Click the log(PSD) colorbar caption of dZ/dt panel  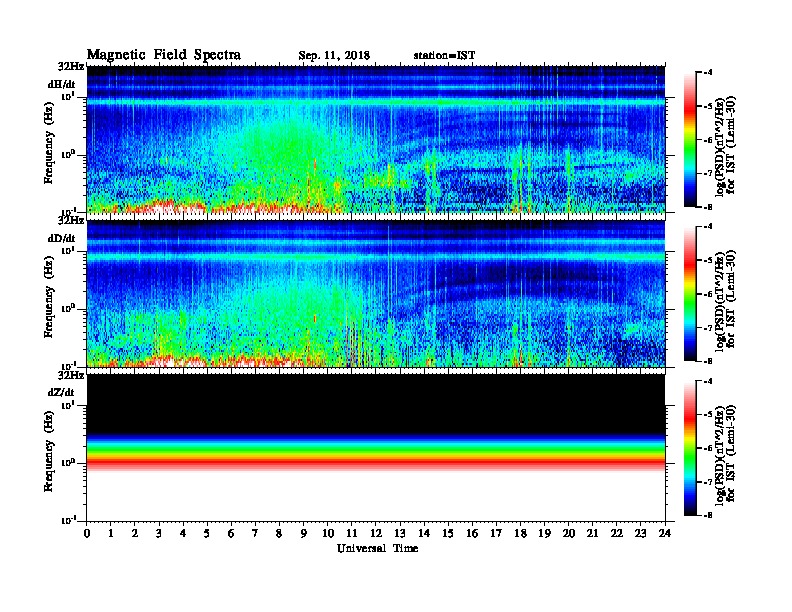coord(725,454)
